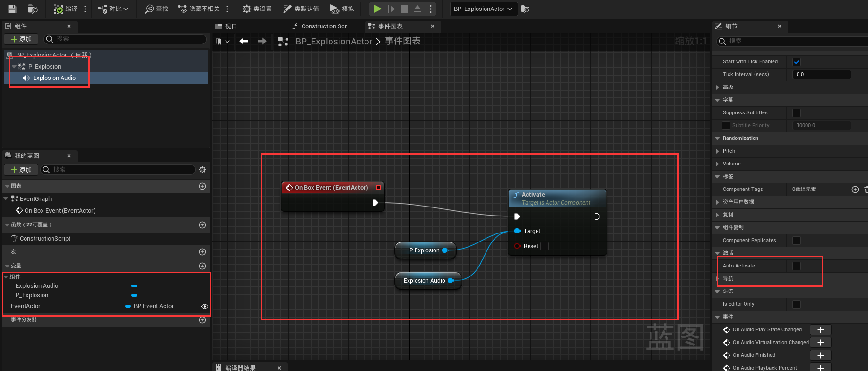868x371 pixels.
Task: Add new item in My Blueprint panel
Action: click(21, 170)
